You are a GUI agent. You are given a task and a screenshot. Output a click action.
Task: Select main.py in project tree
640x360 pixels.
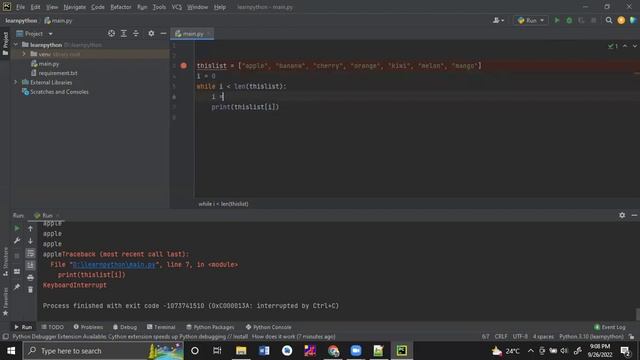click(x=49, y=64)
